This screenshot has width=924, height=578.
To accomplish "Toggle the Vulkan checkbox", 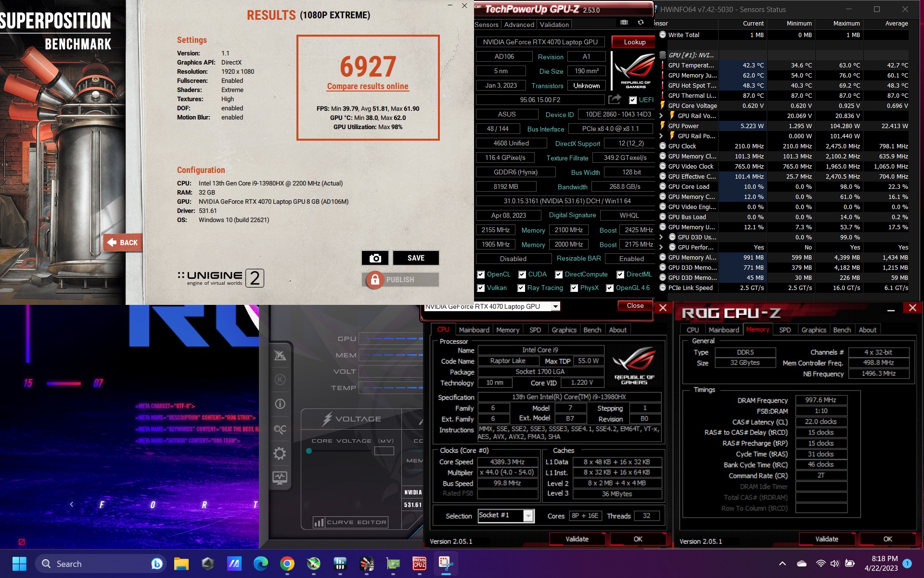I will click(481, 288).
